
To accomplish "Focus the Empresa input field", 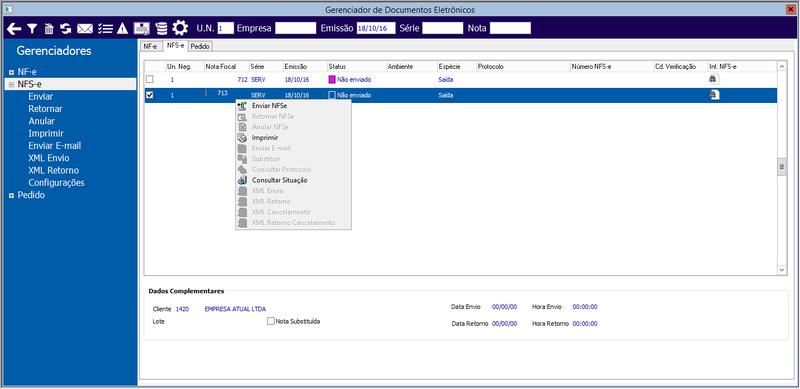I will (296, 29).
